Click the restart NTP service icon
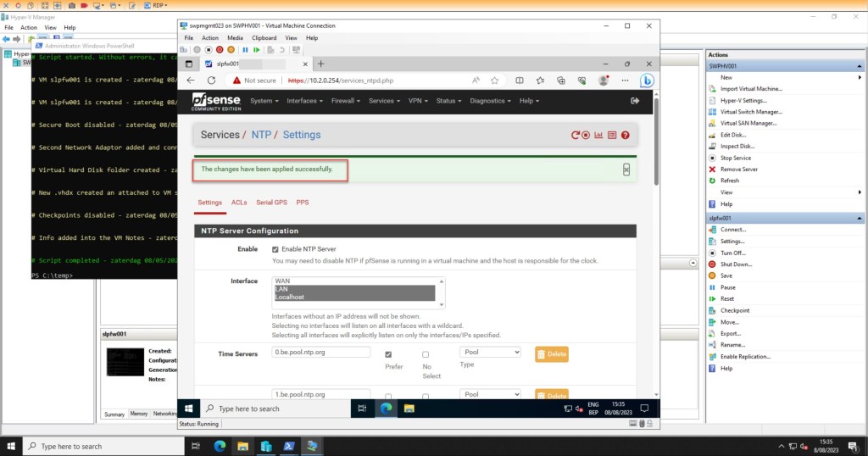This screenshot has width=868, height=456. (x=575, y=135)
